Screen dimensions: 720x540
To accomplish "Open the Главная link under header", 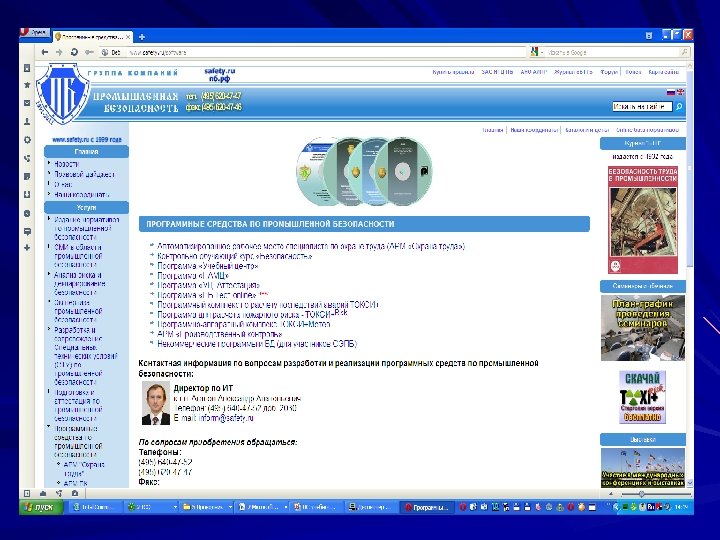I will pyautogui.click(x=493, y=130).
